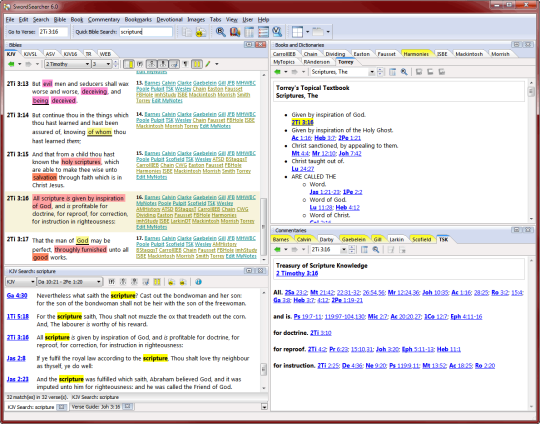The width and height of the screenshot is (540, 424).
Task: Click the yellow KJV clipboard icon in main toolbar
Action: click(x=201, y=32)
